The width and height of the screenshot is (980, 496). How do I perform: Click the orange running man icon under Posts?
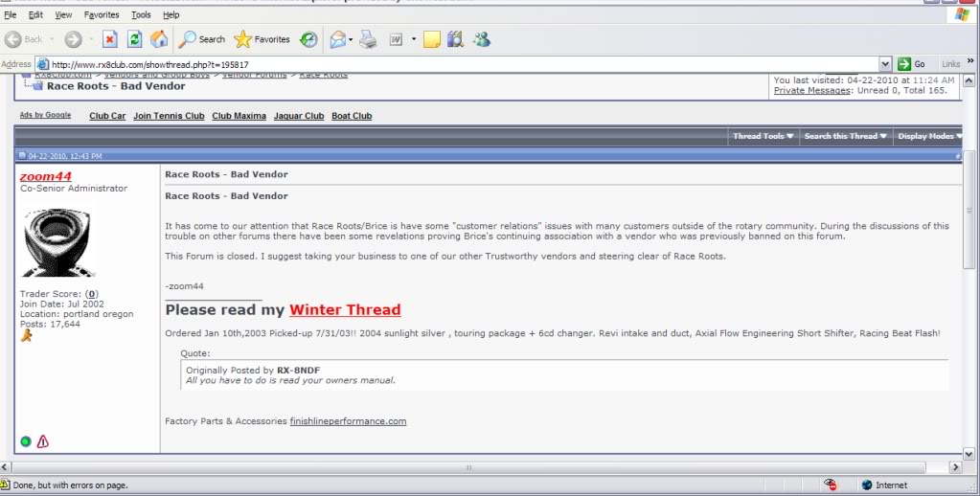pyautogui.click(x=26, y=335)
